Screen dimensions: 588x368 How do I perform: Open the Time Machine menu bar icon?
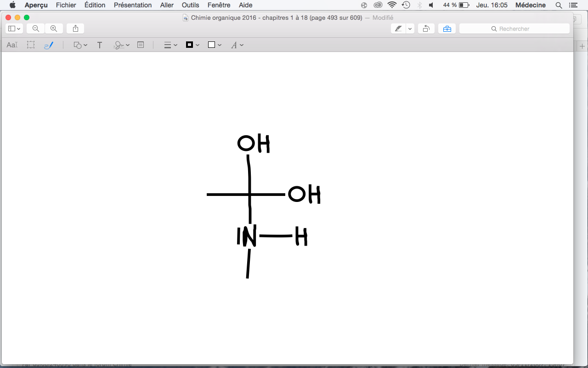(x=406, y=5)
